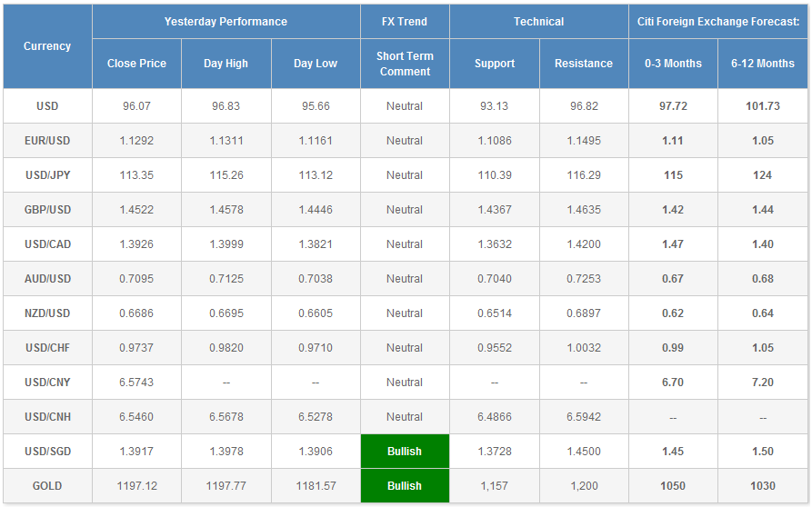Viewport: 812px width, 507px height.
Task: Click the GOLD row label
Action: [47, 486]
